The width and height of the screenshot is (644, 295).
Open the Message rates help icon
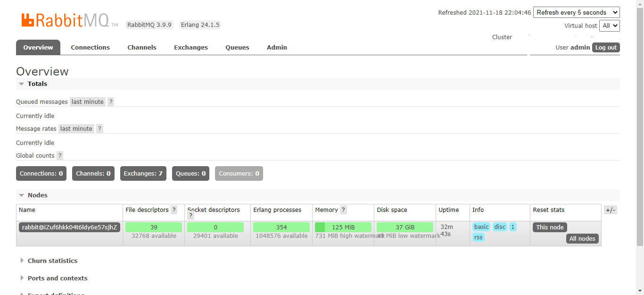tap(99, 128)
